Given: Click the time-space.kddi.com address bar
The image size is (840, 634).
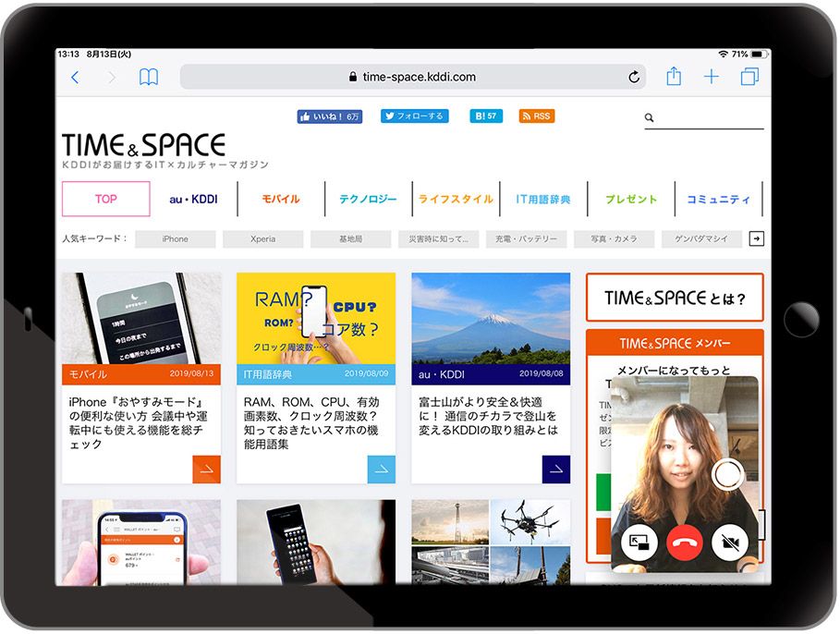Looking at the screenshot, I should click(x=413, y=78).
